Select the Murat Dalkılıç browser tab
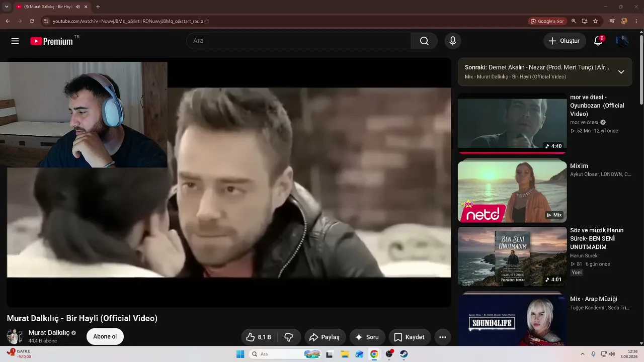This screenshot has height=362, width=644. (x=51, y=7)
